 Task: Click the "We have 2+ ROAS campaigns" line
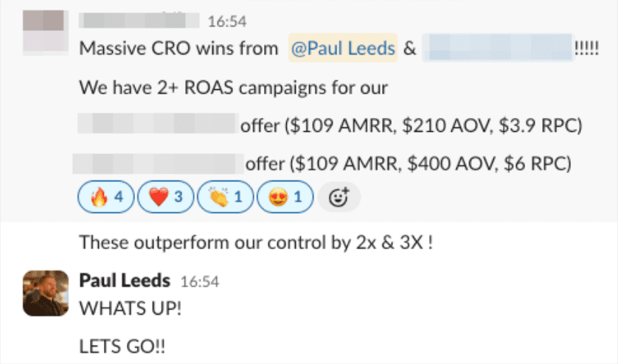[233, 88]
